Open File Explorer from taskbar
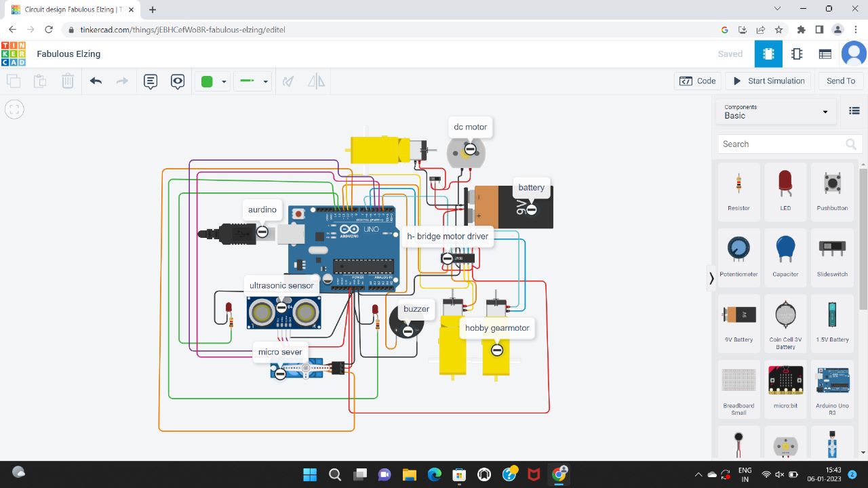Image resolution: width=868 pixels, height=488 pixels. [409, 474]
